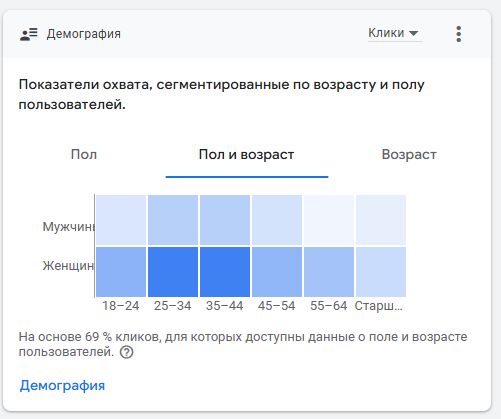Click the women 35–44 heatmap cell
Image resolution: width=501 pixels, height=419 pixels.
tap(225, 272)
